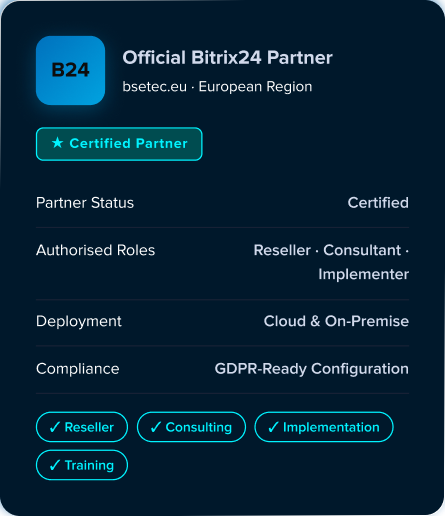Click the Official Bitrix24 Partner heading

[x=227, y=57]
